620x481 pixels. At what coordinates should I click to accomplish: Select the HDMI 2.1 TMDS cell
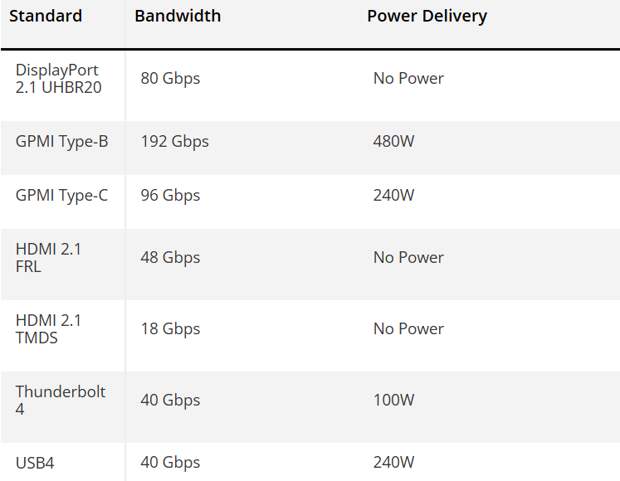tap(48, 329)
